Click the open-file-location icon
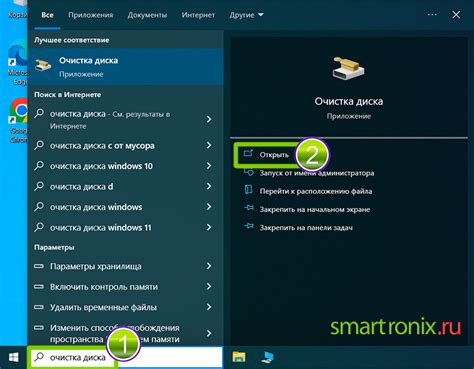This screenshot has width=474, height=369. (248, 190)
